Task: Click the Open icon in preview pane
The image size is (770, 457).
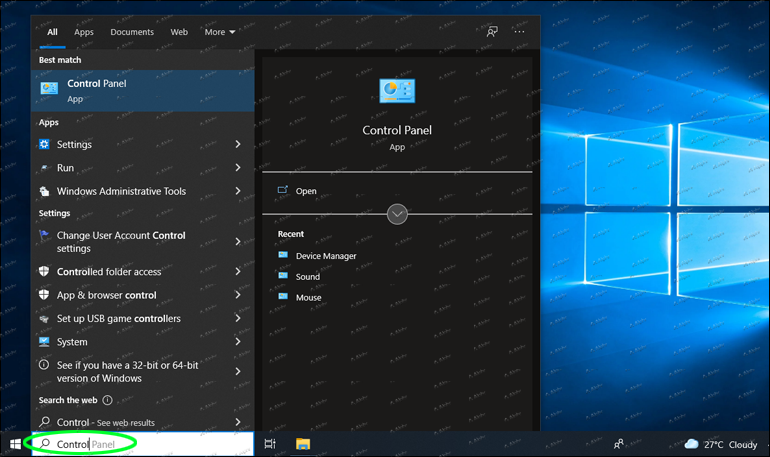Action: click(283, 190)
